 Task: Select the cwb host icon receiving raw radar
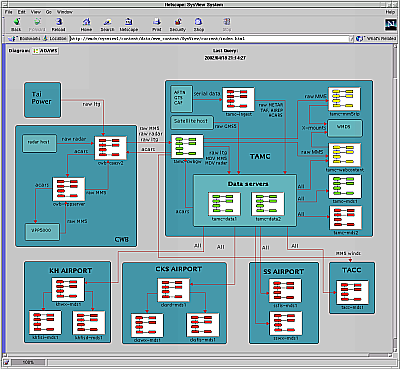pyautogui.click(x=111, y=148)
